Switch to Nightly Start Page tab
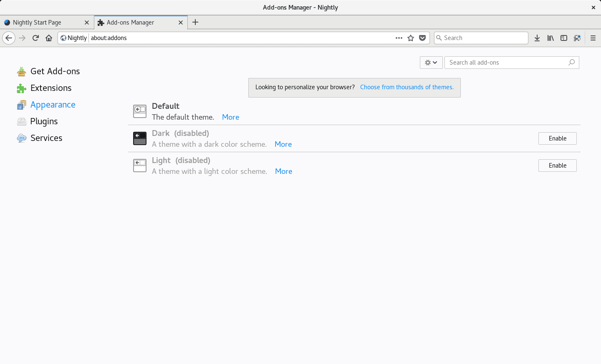The width and height of the screenshot is (601, 364). (47, 23)
